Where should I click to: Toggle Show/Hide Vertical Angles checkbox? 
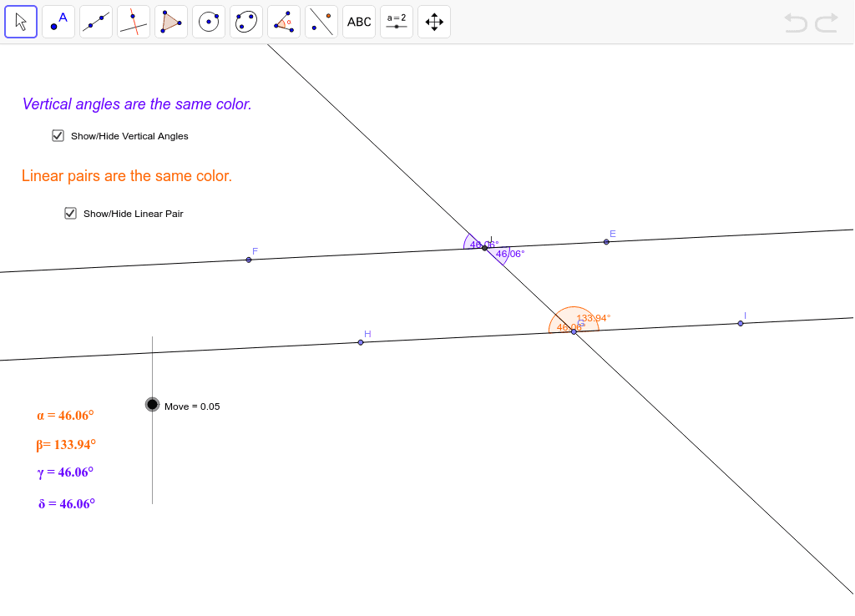click(x=58, y=136)
